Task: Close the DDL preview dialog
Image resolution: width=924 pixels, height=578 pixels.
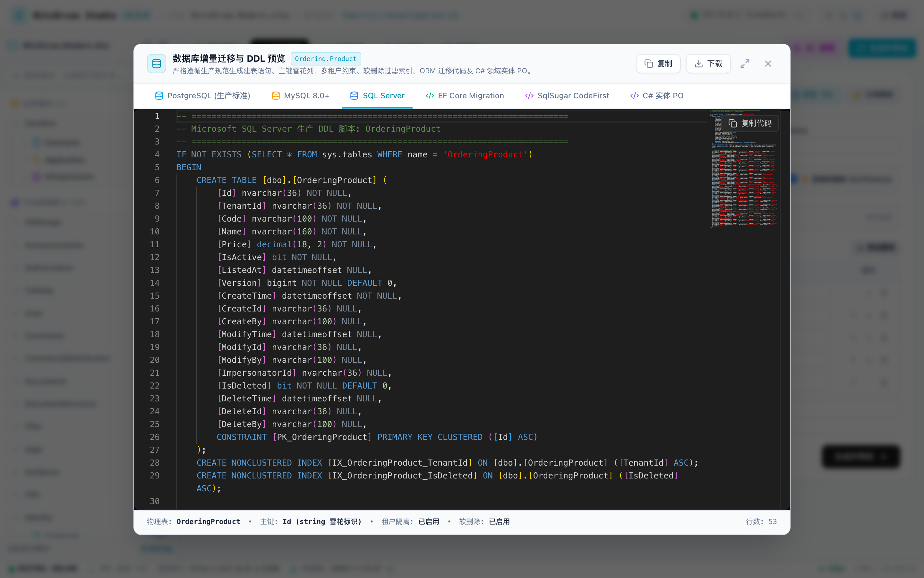Action: (768, 64)
